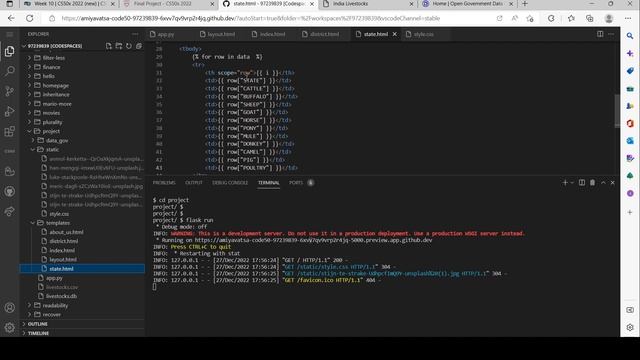Collapse the templates folder
Viewport: 640px width, 360px height.
point(58,223)
